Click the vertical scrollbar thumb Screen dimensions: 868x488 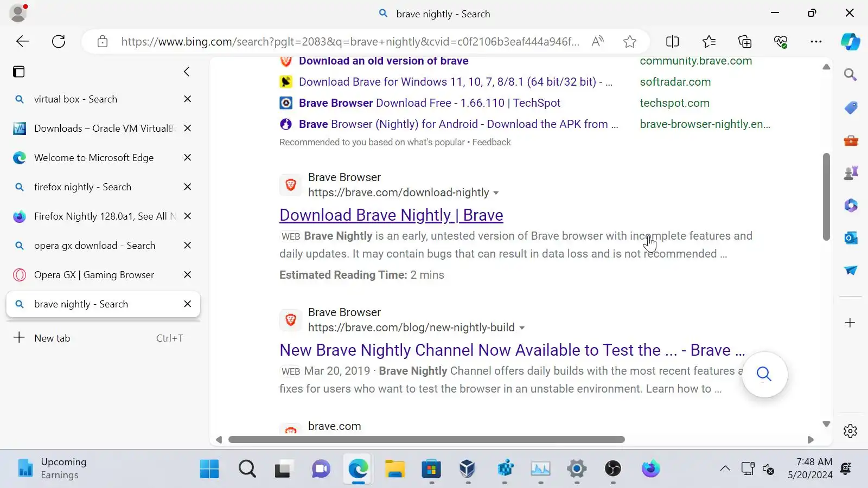pos(826,197)
